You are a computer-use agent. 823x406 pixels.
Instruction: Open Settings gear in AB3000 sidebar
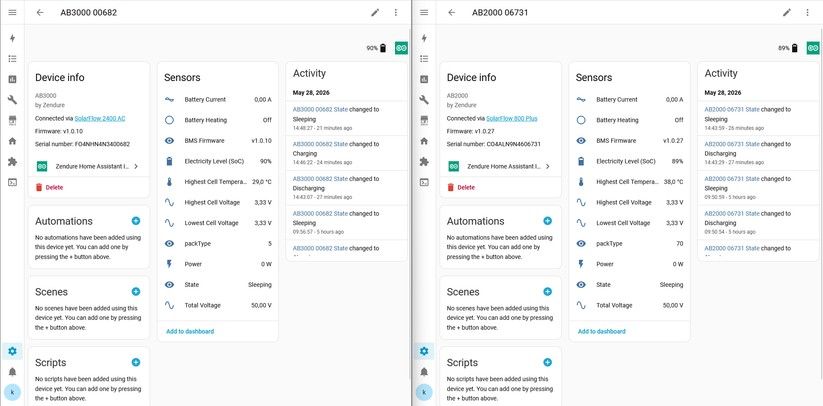(13, 351)
